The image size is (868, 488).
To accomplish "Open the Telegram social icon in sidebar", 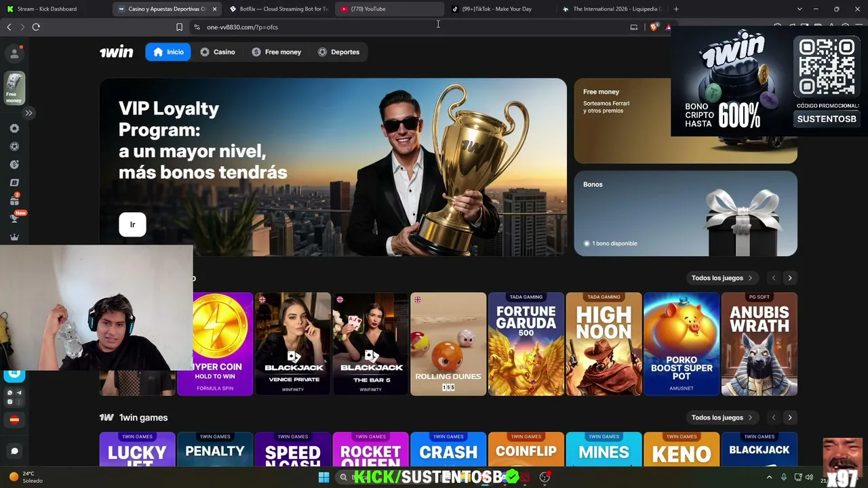I will 19,393.
